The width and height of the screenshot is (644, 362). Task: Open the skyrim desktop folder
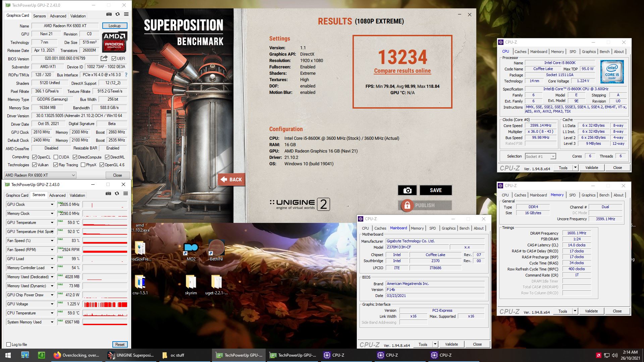coord(191,284)
